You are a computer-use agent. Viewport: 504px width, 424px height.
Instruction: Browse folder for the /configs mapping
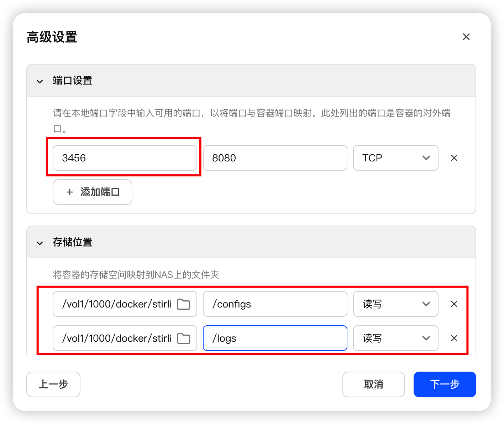tap(184, 304)
